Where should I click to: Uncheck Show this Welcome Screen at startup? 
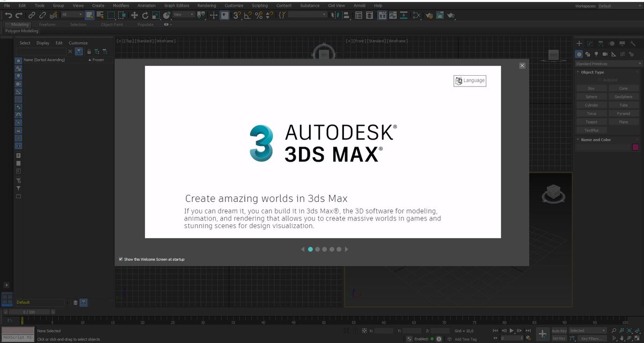[121, 259]
